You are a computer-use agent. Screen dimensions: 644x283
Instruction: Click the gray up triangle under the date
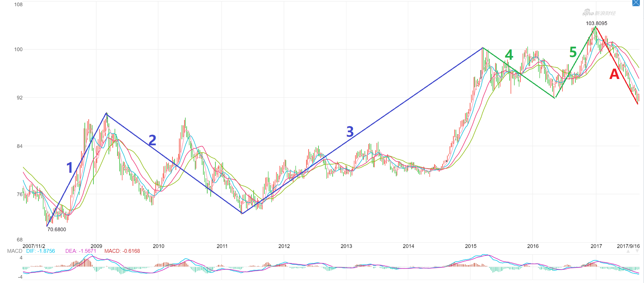pyautogui.click(x=628, y=251)
